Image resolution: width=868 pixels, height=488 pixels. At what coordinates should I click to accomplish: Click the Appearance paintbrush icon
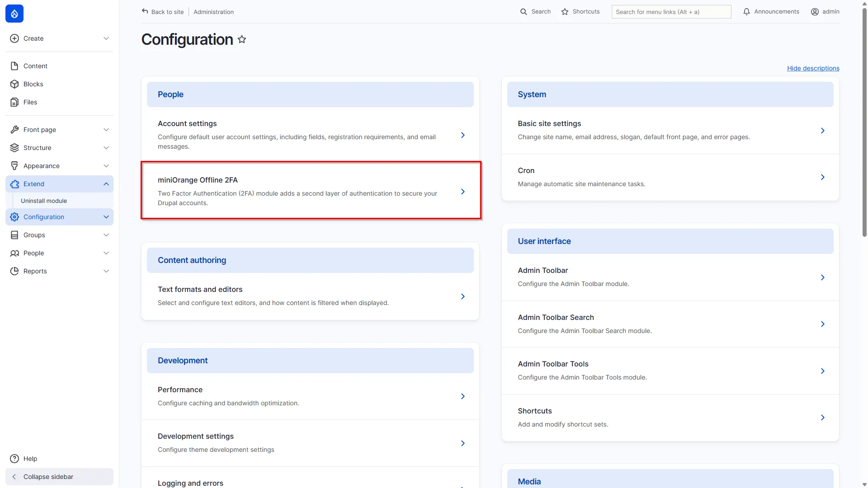[14, 166]
